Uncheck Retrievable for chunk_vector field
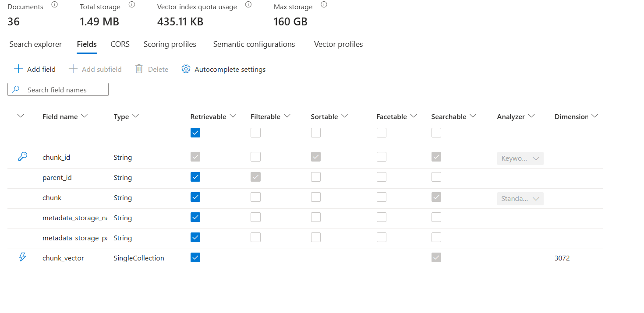Image resolution: width=644 pixels, height=313 pixels. tap(195, 257)
